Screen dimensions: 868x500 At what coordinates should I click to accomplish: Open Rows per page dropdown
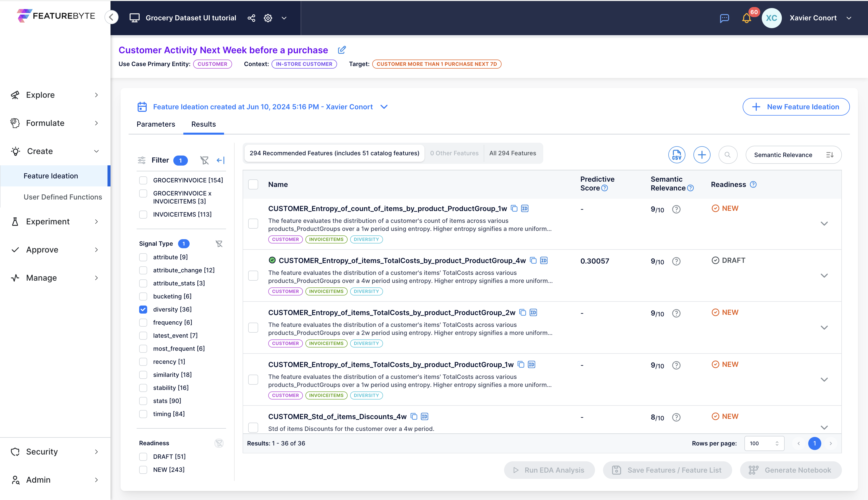pyautogui.click(x=764, y=444)
